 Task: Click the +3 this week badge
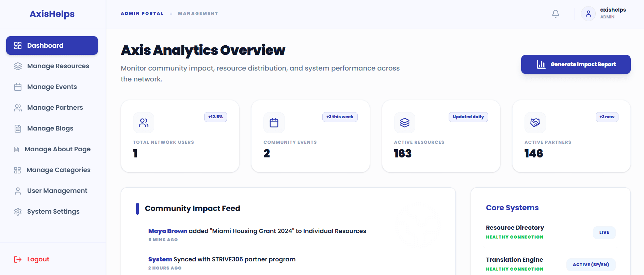click(x=340, y=117)
